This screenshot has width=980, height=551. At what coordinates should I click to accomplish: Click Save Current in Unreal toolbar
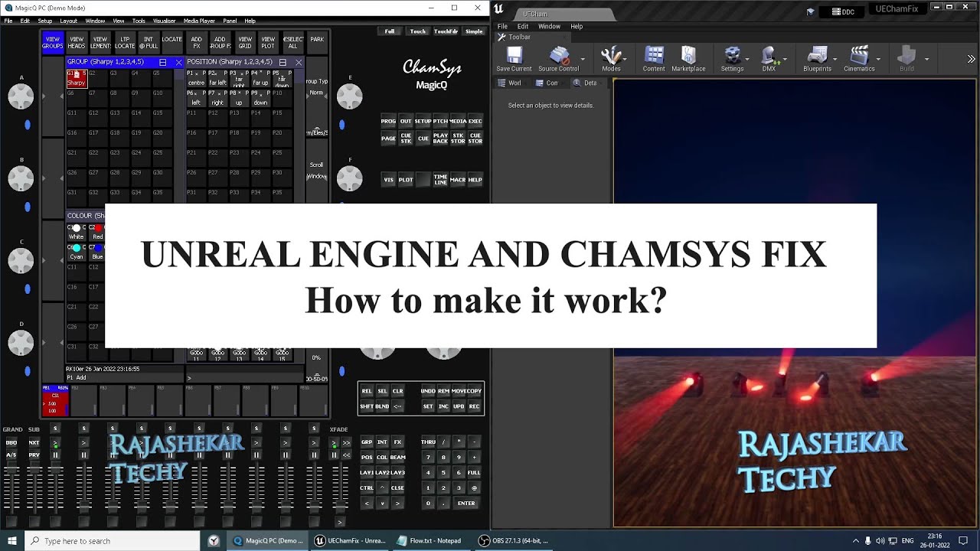pos(514,58)
